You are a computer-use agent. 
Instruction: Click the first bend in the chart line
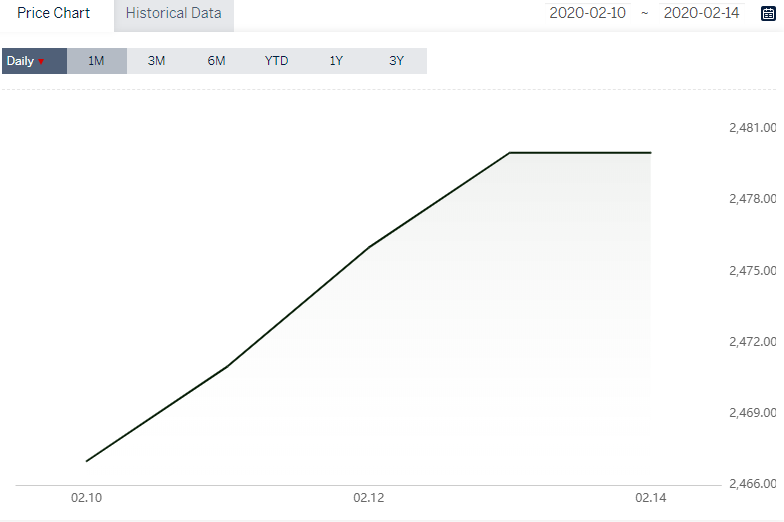click(x=228, y=367)
